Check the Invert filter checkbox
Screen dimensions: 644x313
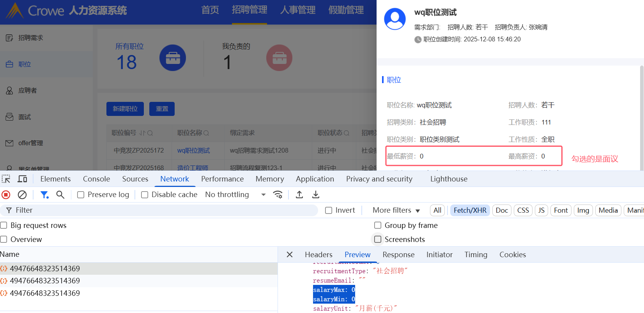[x=329, y=210]
